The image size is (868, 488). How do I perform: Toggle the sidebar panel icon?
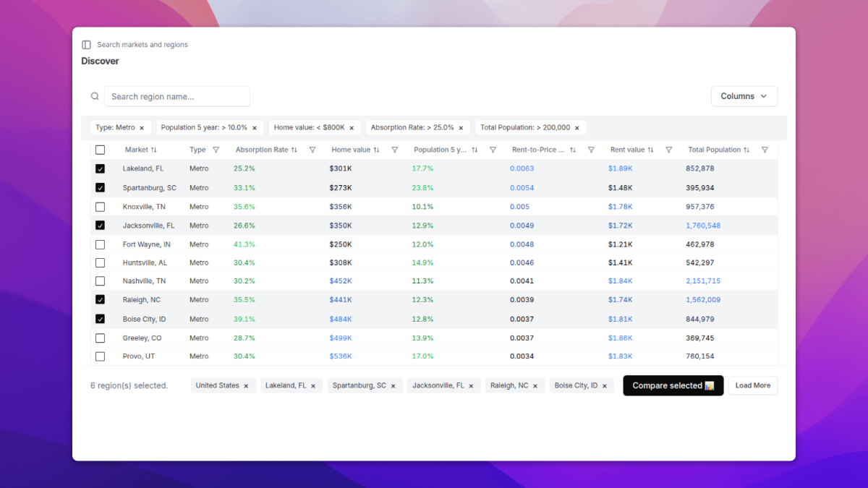[x=87, y=45]
